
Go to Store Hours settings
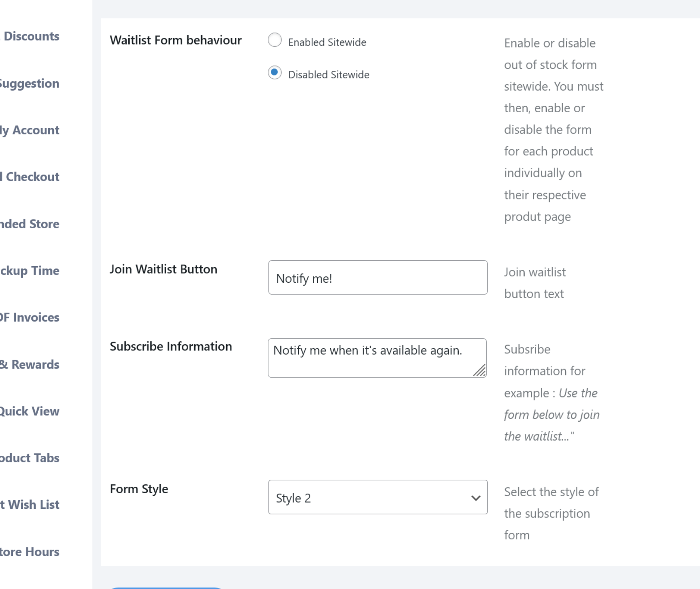(x=29, y=552)
